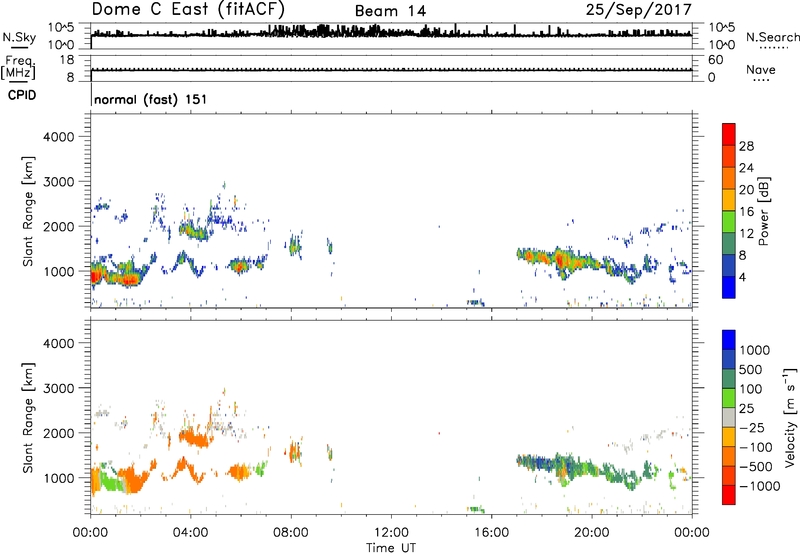Click the high-power red echo near 00:00

point(95,276)
